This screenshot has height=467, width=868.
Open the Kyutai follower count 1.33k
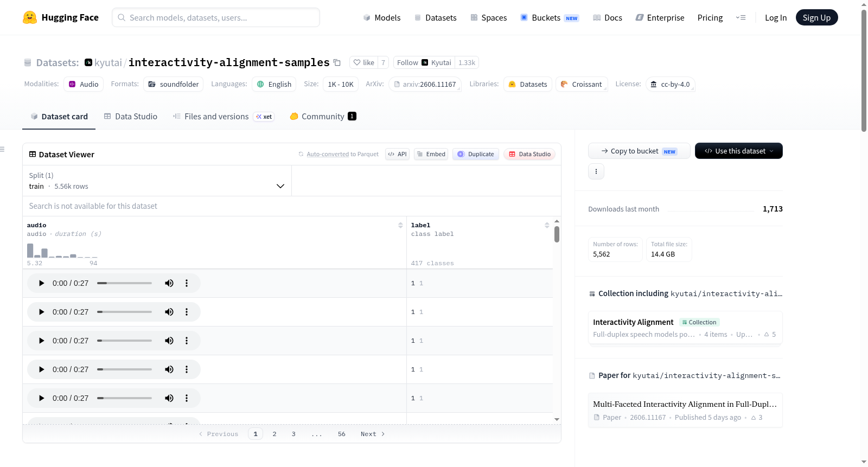[467, 62]
